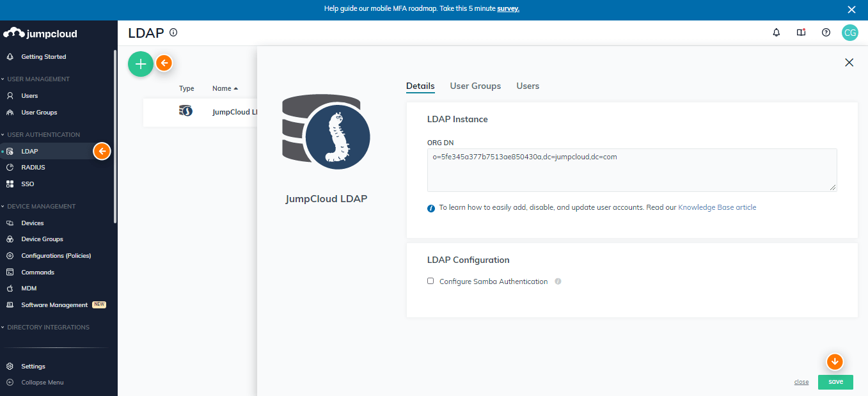Close the survey banner with X
The image size is (868, 396).
851,10
